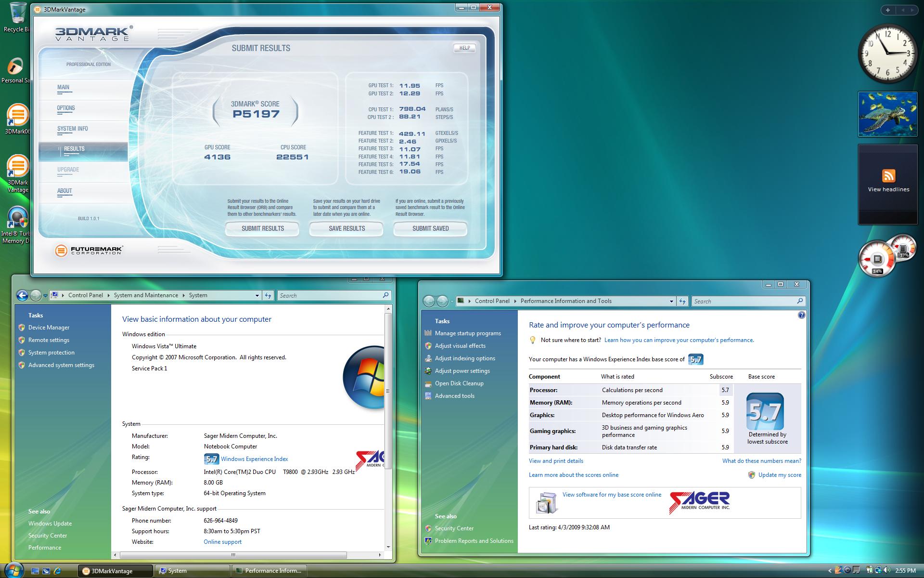Image resolution: width=924 pixels, height=578 pixels.
Task: Click the webcam tray icon
Action: 847,570
